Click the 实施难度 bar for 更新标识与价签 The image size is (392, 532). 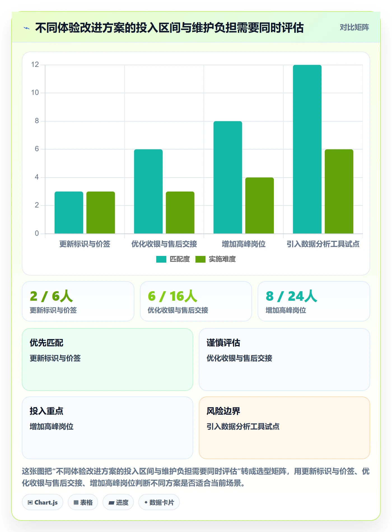coord(101,213)
